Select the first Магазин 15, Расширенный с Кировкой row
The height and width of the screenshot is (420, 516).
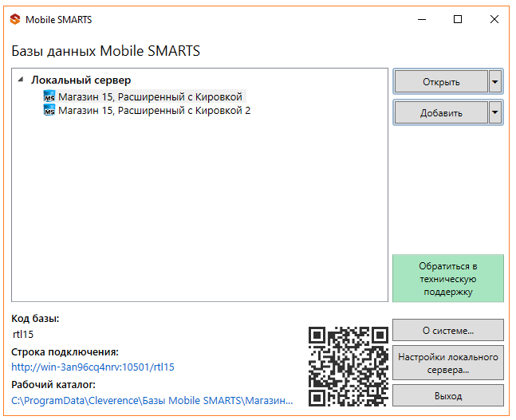coord(151,96)
